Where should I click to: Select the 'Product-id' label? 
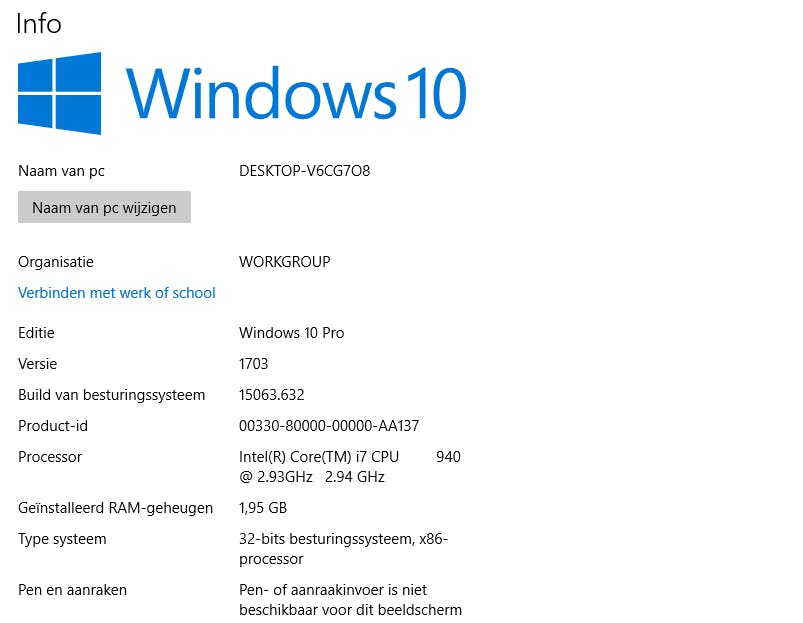click(53, 426)
